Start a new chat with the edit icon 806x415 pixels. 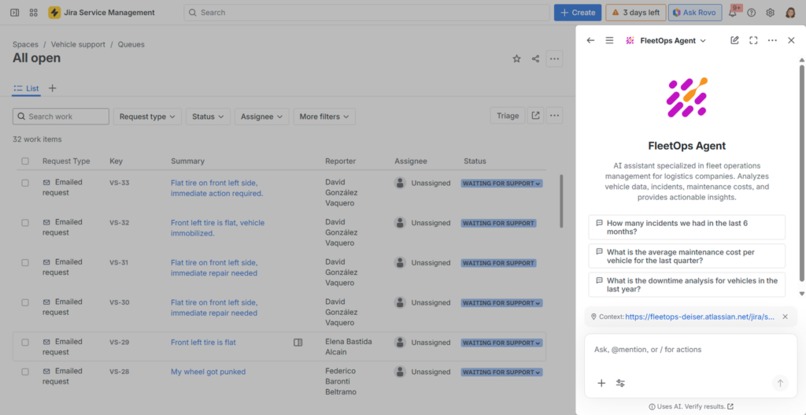735,40
